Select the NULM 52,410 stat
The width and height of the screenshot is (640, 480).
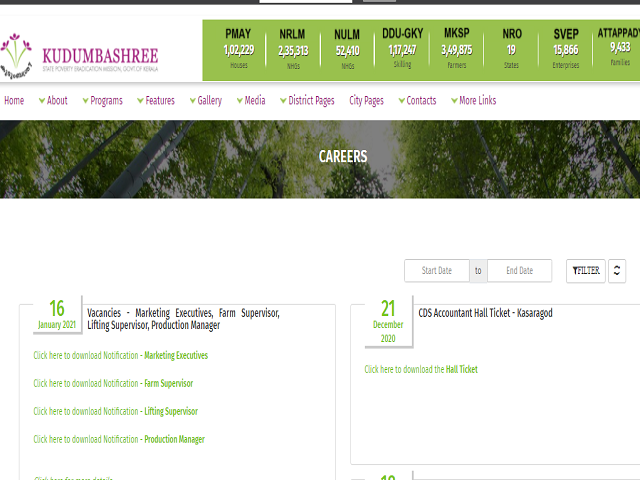(347, 49)
